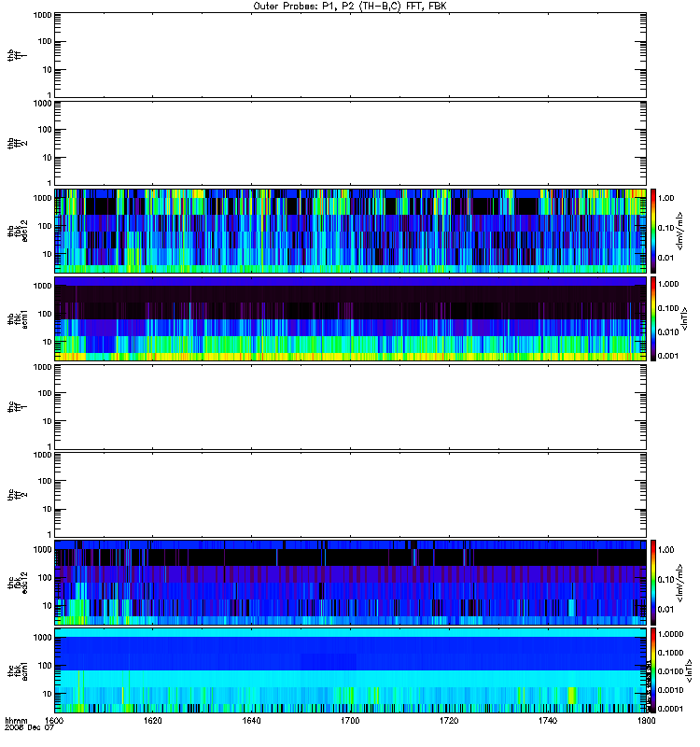This screenshot has height=747, width=700.
Task: Click the "hhmm" axis caption
Action: click(16, 721)
